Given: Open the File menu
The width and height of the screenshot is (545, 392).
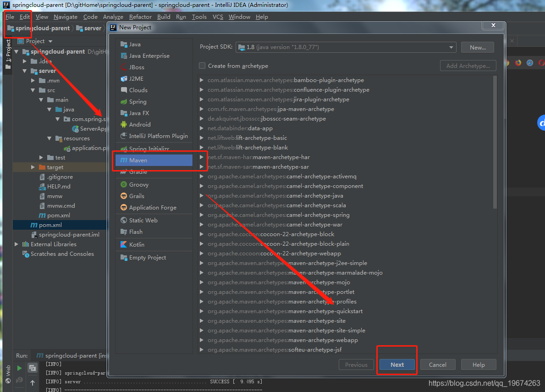Looking at the screenshot, I should point(10,17).
